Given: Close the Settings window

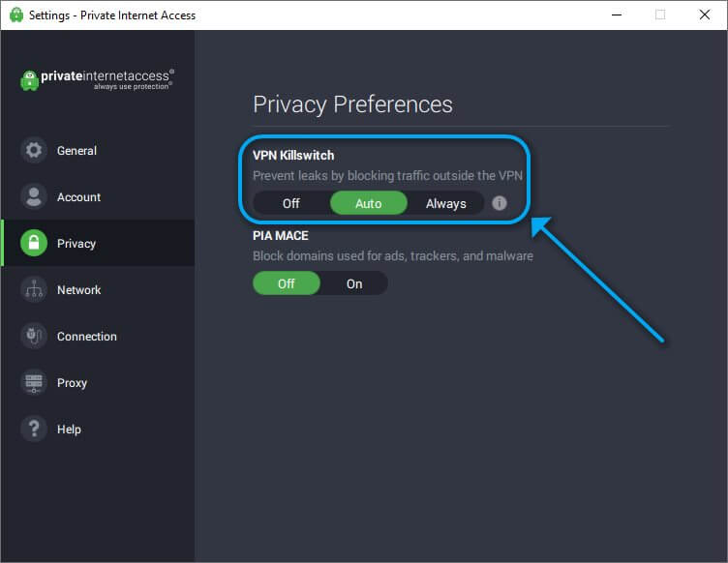Looking at the screenshot, I should click(705, 15).
